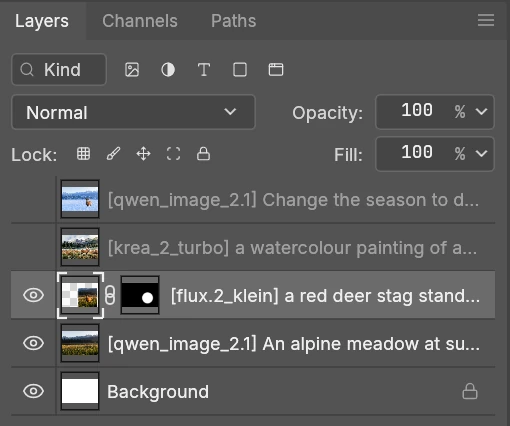This screenshot has width=510, height=426.
Task: Hide the Background layer
Action: (x=33, y=391)
